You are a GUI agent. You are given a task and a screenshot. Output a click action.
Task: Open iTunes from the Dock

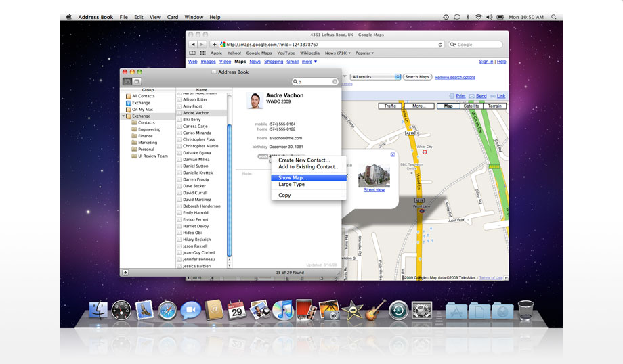[x=282, y=311]
